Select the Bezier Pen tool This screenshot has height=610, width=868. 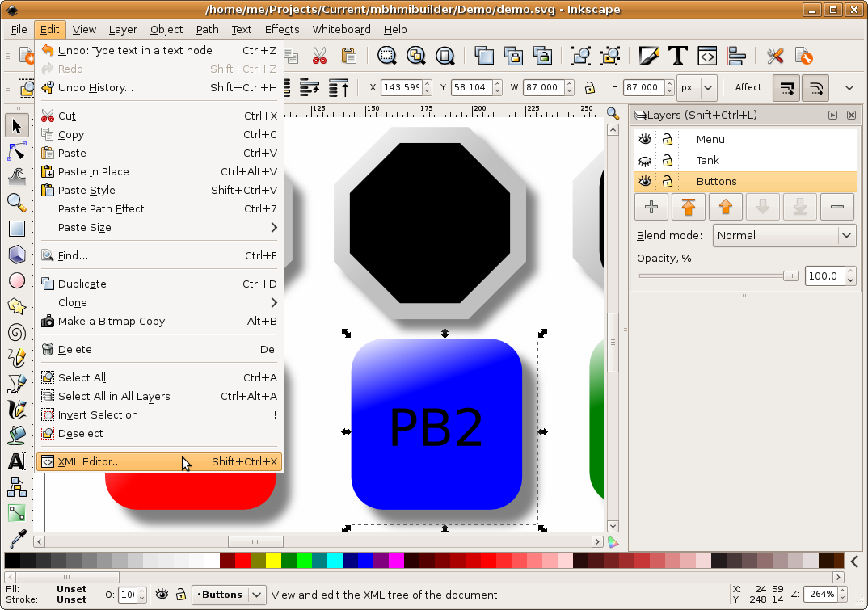17,384
